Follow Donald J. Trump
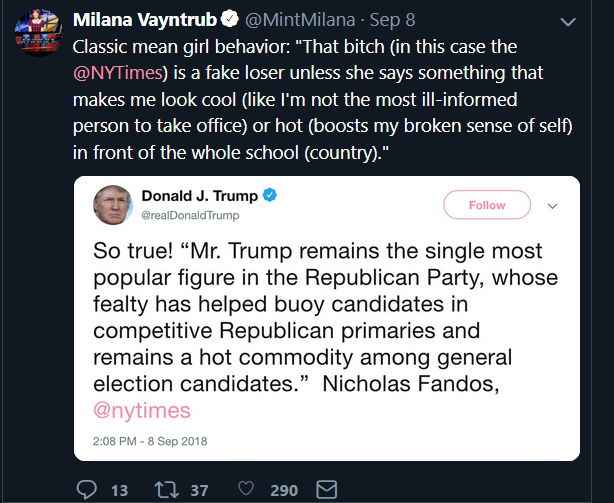This screenshot has height=503, width=614. click(487, 205)
